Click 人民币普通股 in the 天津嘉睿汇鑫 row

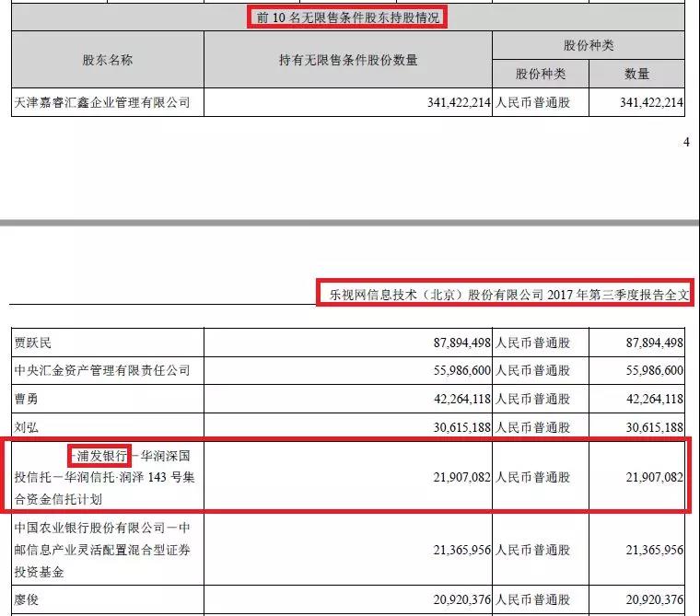(x=532, y=103)
